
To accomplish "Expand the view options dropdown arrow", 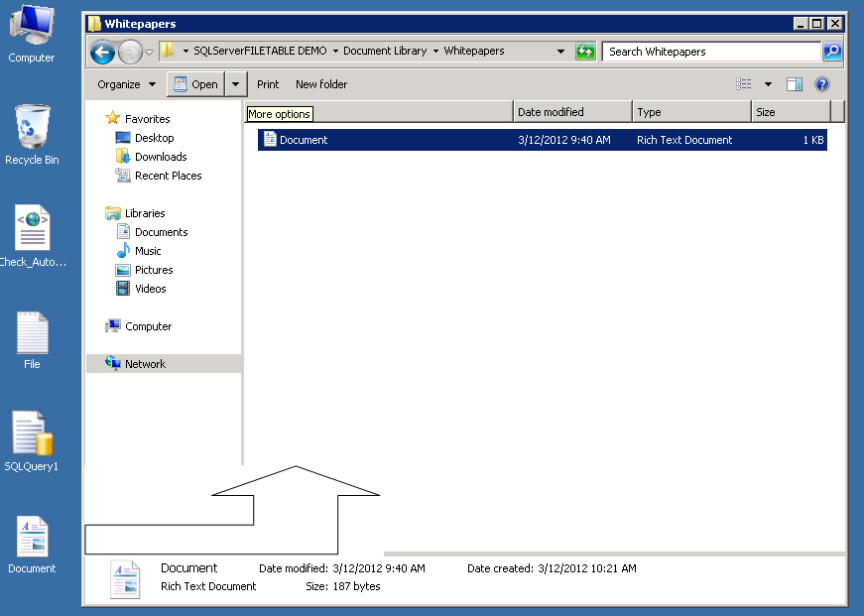I will point(768,84).
